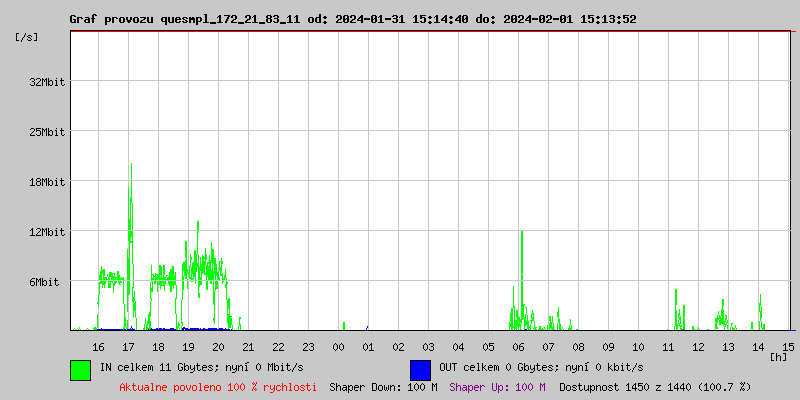Click the green IN legend swatch
This screenshot has height=400, width=800.
click(x=80, y=369)
